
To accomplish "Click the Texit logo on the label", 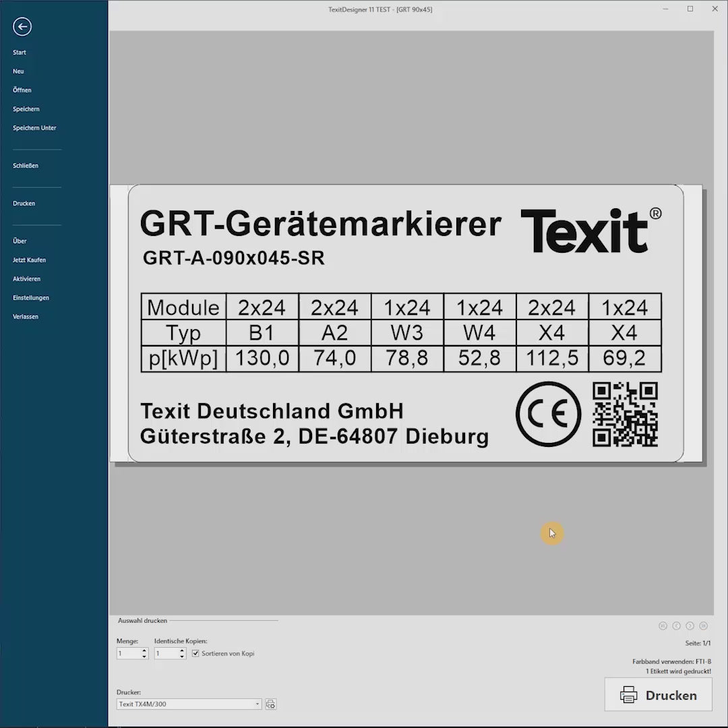I will coord(590,231).
